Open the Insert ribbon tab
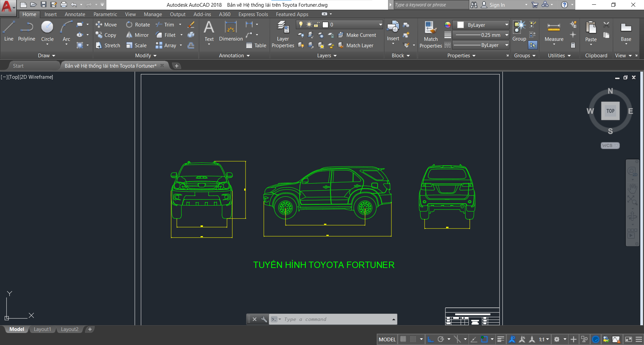Viewport: 644px width, 345px height. click(x=50, y=14)
